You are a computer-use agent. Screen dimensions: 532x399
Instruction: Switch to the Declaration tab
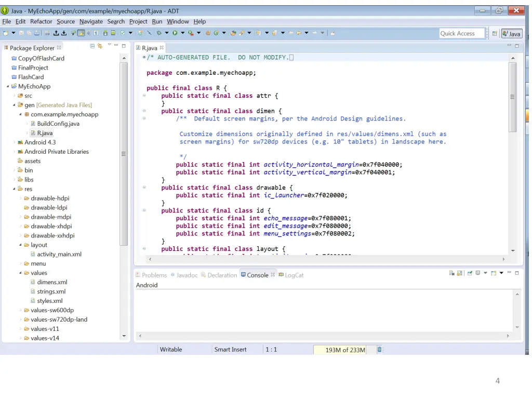click(x=219, y=275)
